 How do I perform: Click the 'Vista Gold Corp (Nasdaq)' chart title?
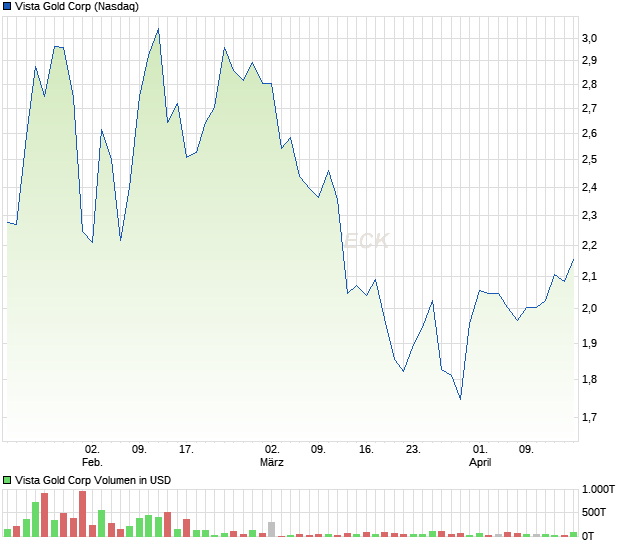pos(77,6)
